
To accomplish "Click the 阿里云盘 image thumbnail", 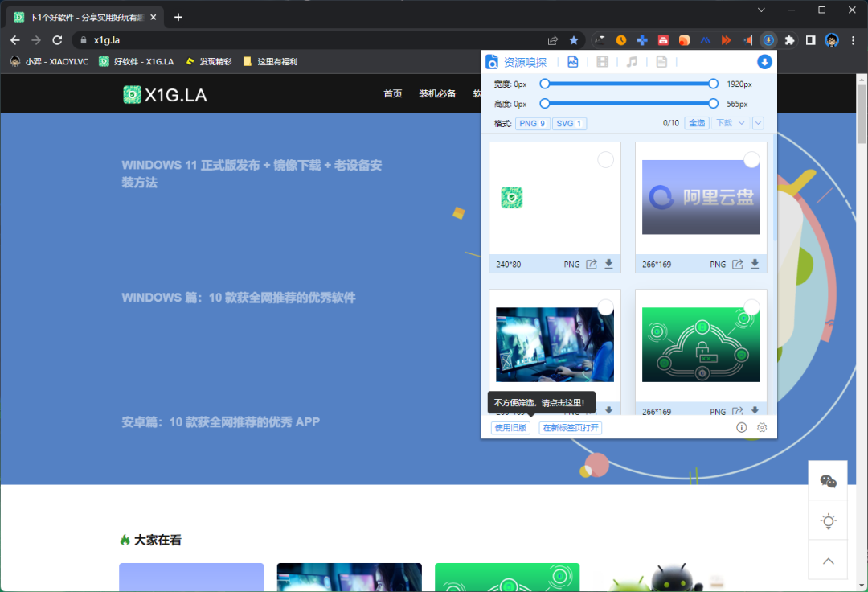I will tap(701, 197).
